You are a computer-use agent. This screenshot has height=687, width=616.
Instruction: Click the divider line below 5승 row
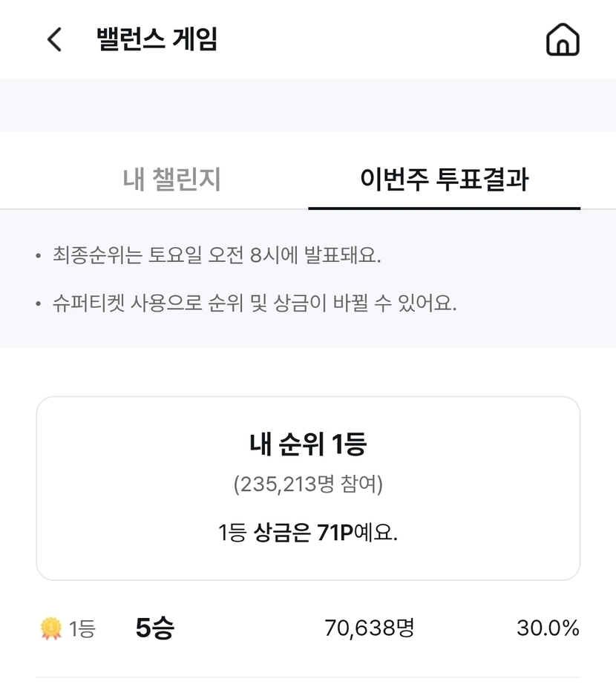tap(308, 677)
